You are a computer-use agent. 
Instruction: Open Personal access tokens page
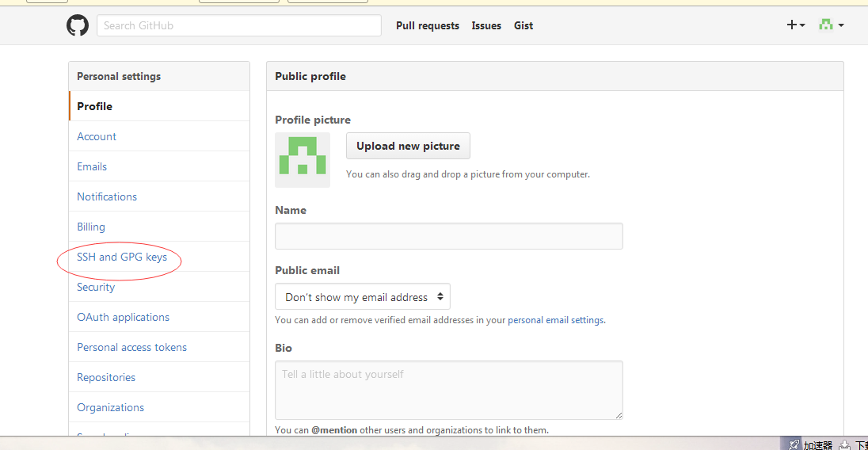[x=132, y=347]
